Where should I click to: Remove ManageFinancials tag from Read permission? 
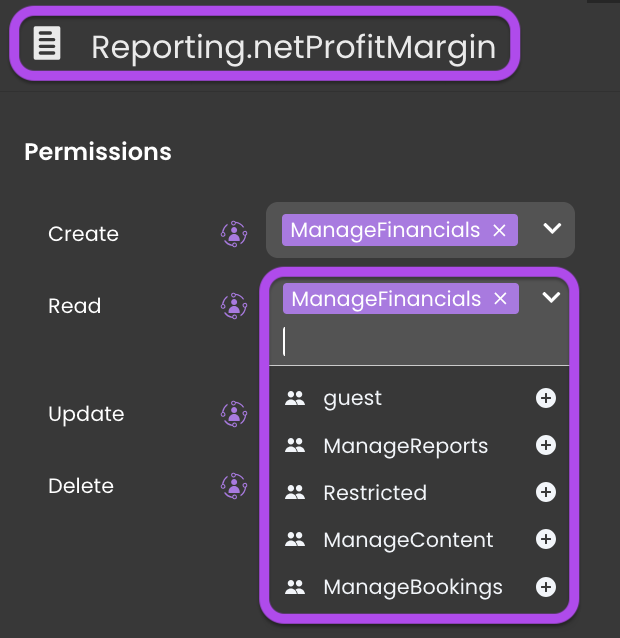pos(500,299)
